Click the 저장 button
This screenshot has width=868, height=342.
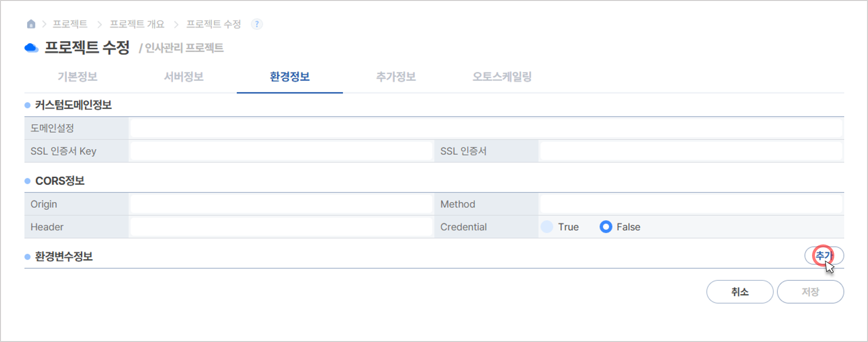tap(811, 292)
